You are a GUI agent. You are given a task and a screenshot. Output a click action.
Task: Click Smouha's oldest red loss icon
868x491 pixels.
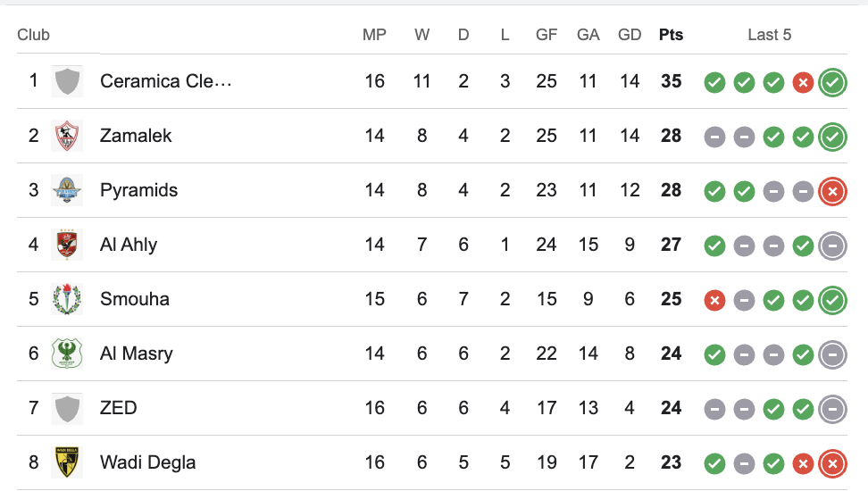pos(714,301)
